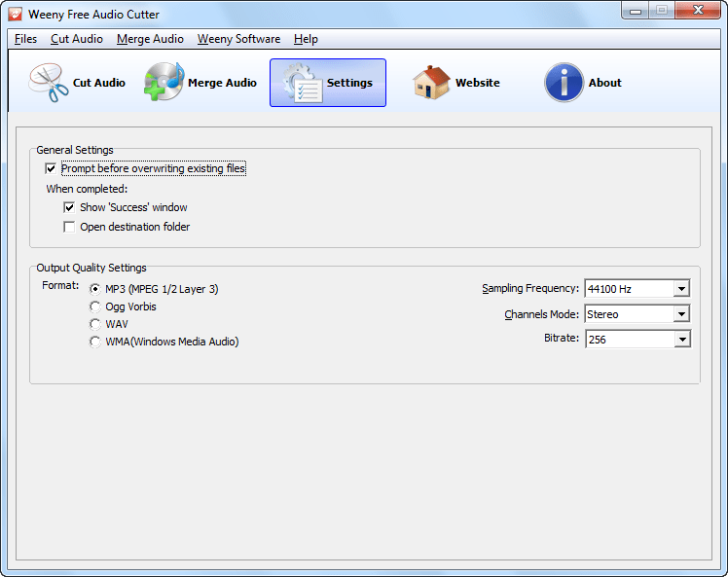The height and width of the screenshot is (577, 728).
Task: Click the Cut Audio toolbar label
Action: tap(99, 83)
